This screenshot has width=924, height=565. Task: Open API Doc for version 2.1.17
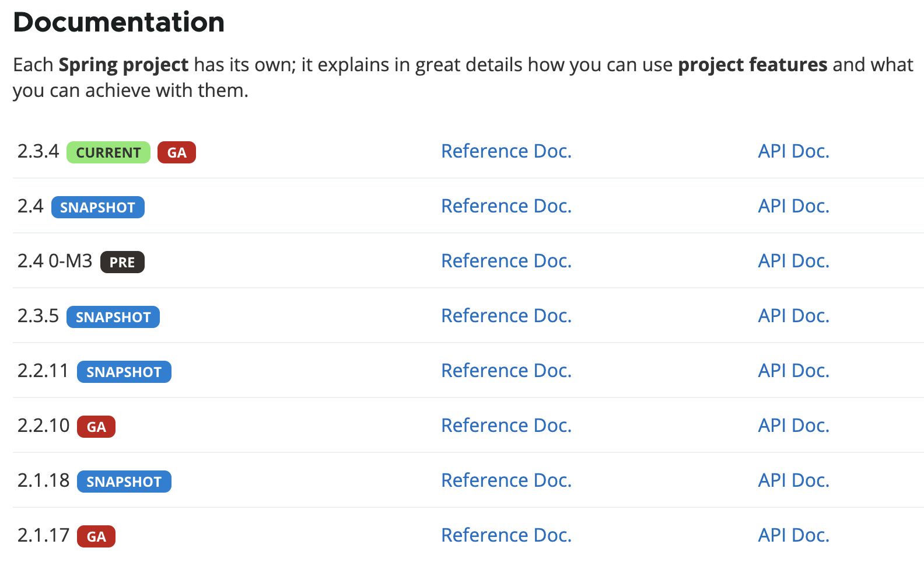(x=793, y=535)
